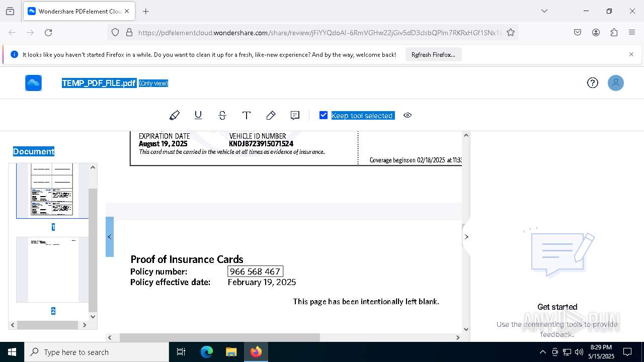
Task: Select the comment note tool
Action: point(295,116)
